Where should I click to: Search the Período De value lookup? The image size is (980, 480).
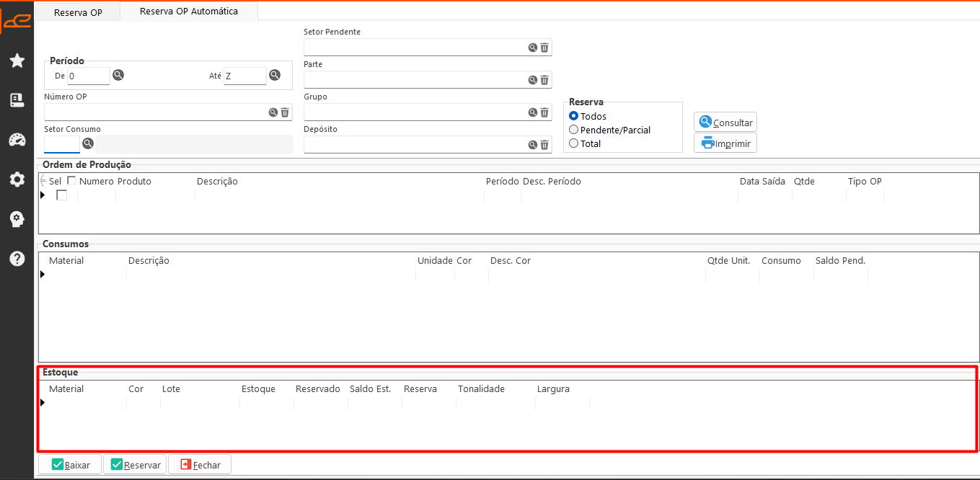tap(118, 75)
